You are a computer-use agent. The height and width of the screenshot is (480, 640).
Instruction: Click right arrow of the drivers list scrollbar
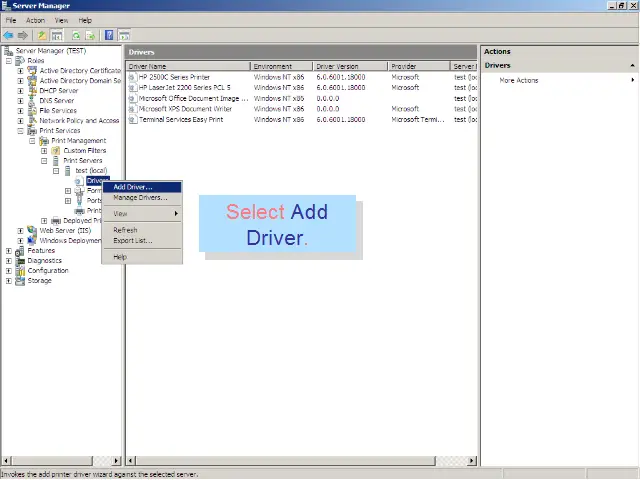(x=472, y=461)
